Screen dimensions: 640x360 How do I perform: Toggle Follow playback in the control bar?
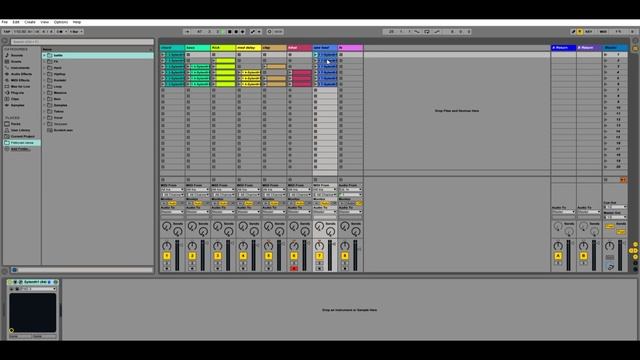187,31
